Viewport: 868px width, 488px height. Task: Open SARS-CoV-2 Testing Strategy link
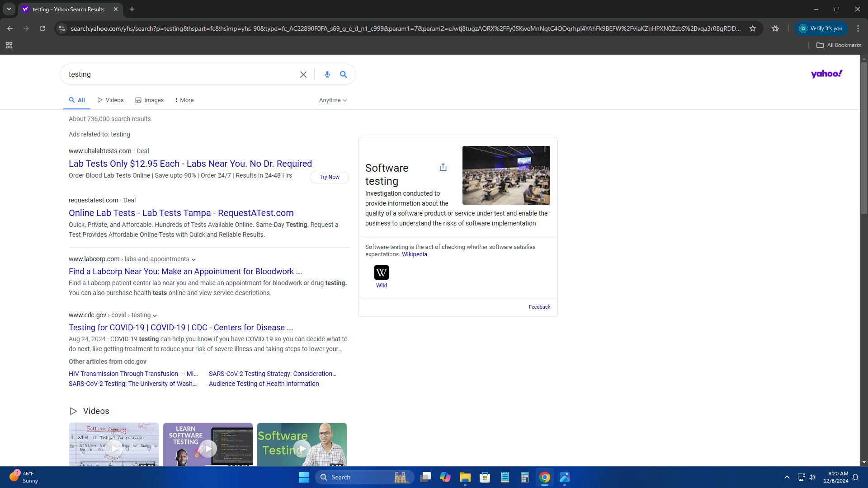point(273,374)
